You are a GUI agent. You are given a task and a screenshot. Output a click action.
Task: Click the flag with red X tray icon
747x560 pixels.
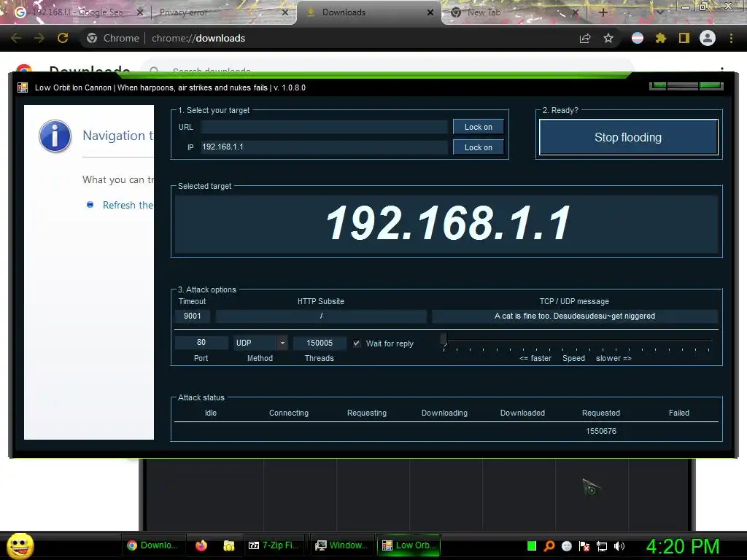tap(584, 546)
